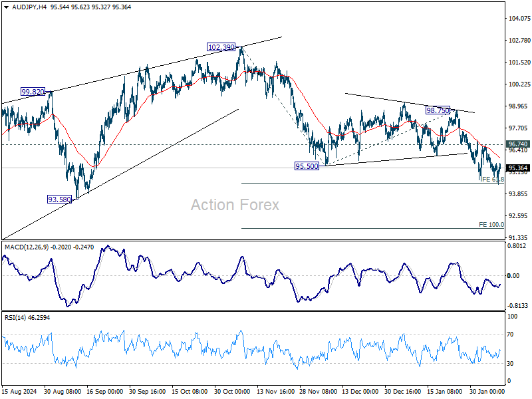Select the FE 100.0 Fibonacci expansion label
Viewport: 532px width, 399px height.
coord(491,225)
